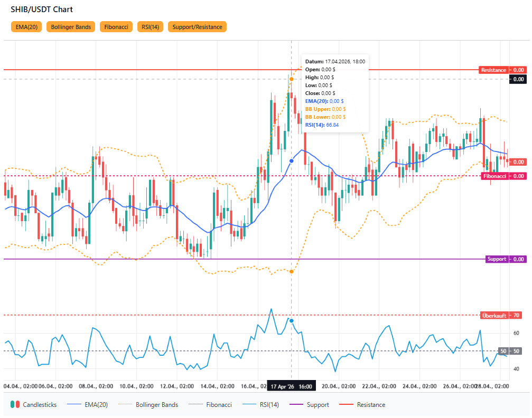The image size is (532, 418).
Task: Click the crosshair date label 17 Apr '26
Action: (291, 387)
